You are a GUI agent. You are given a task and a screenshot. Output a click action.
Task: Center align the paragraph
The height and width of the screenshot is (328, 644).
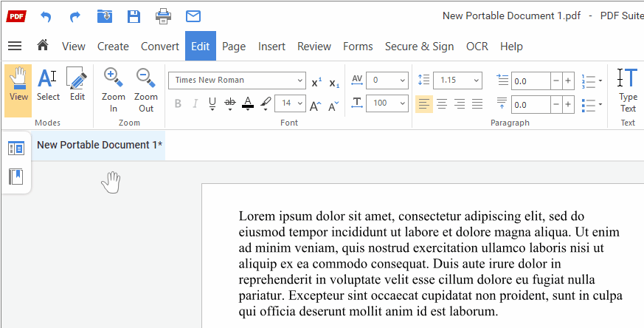pyautogui.click(x=442, y=103)
